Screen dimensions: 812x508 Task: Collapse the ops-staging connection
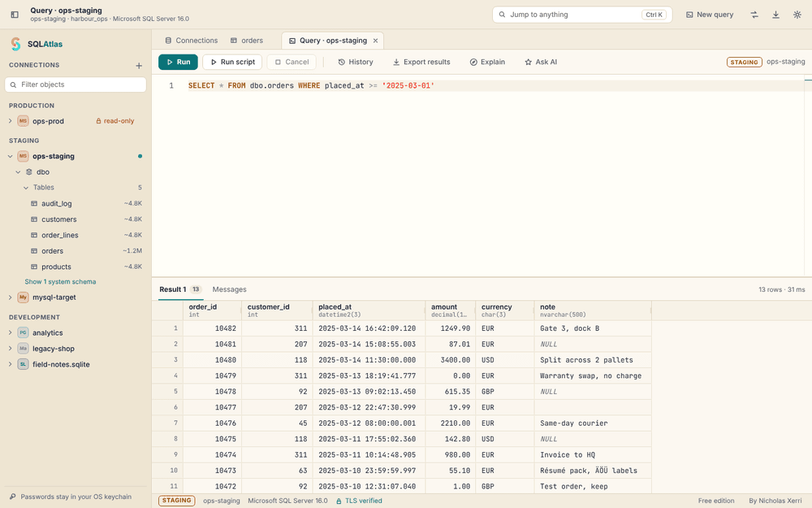pyautogui.click(x=10, y=156)
